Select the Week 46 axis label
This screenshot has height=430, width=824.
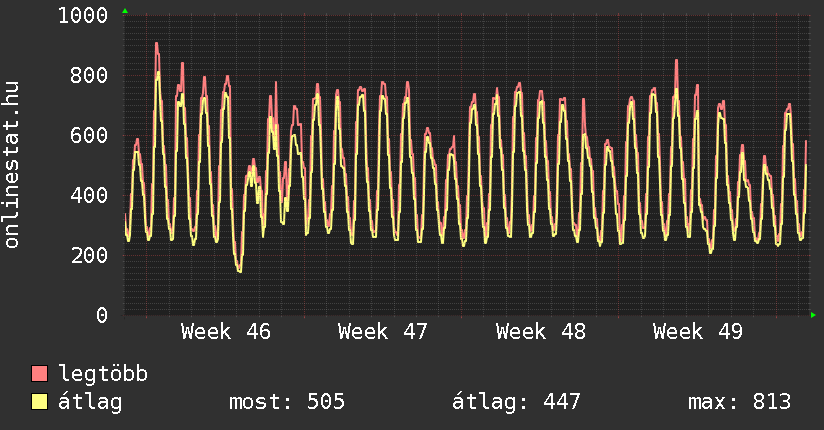point(225,332)
